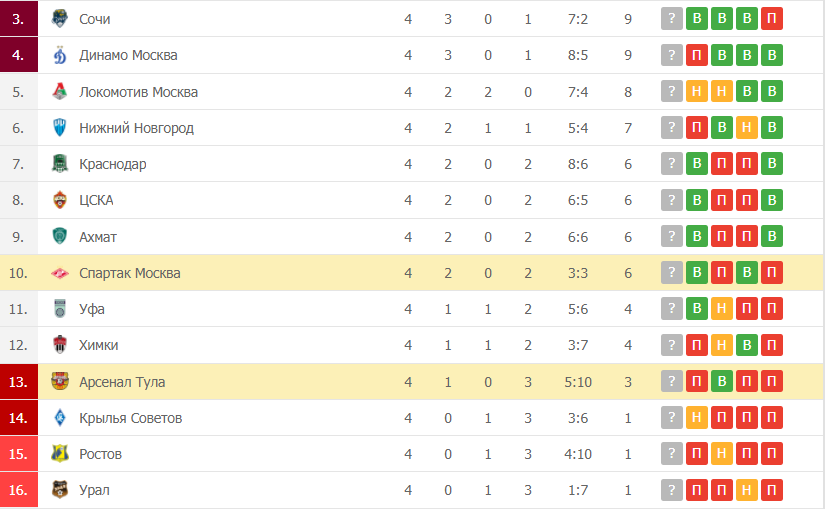The height and width of the screenshot is (509, 825).
Task: Click the orange Н badge in Урал row
Action: 747,490
